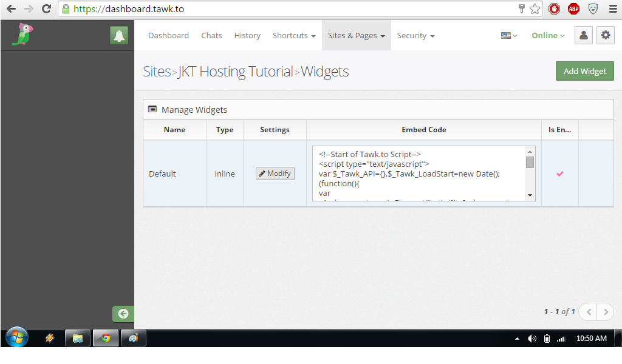The image size is (622, 364).
Task: Click embed code scroll up arrow
Action: [530, 152]
